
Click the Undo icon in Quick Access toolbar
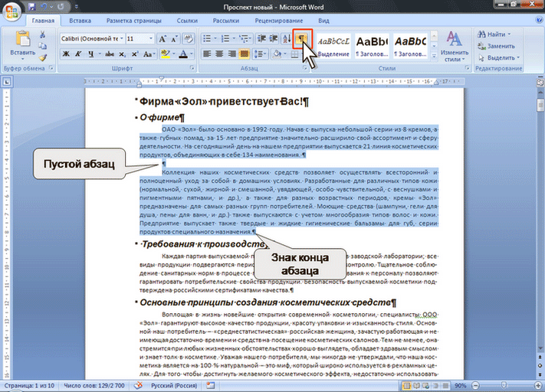pos(44,7)
